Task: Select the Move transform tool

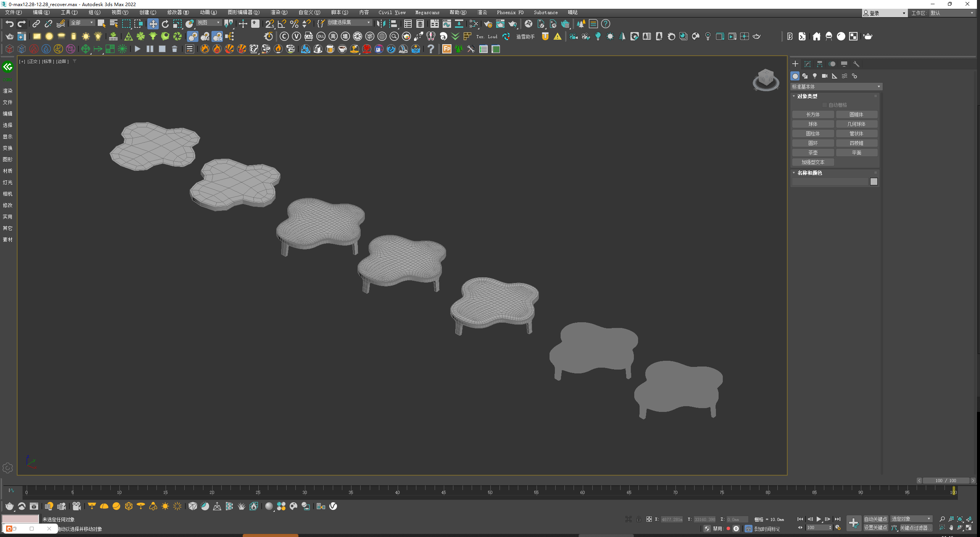Action: pyautogui.click(x=153, y=24)
